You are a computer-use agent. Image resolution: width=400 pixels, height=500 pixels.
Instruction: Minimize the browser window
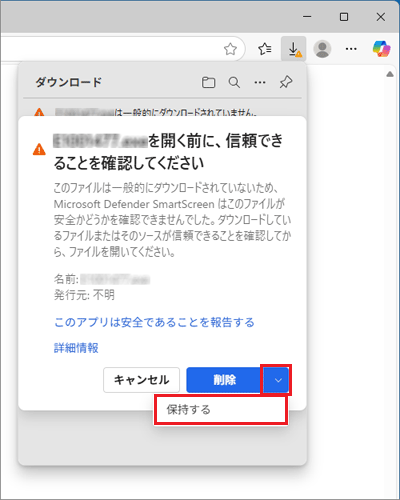click(307, 17)
